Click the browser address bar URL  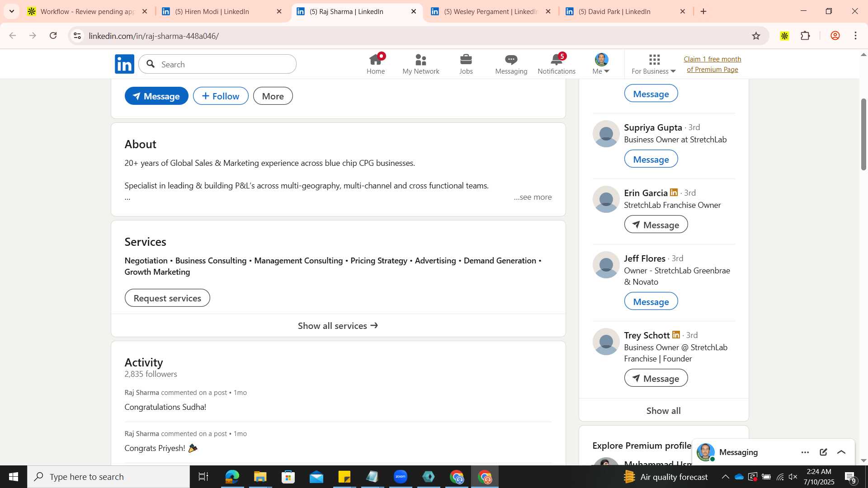tap(154, 36)
